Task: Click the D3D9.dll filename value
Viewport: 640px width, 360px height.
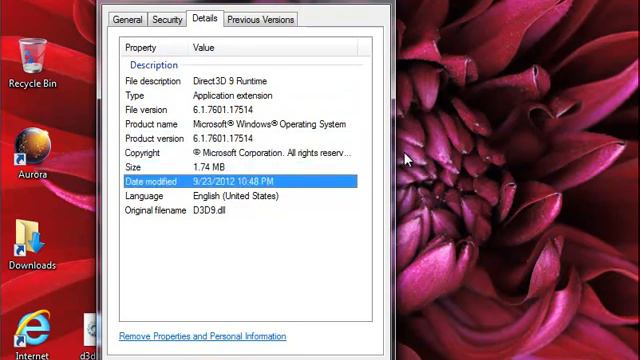Action: click(209, 210)
